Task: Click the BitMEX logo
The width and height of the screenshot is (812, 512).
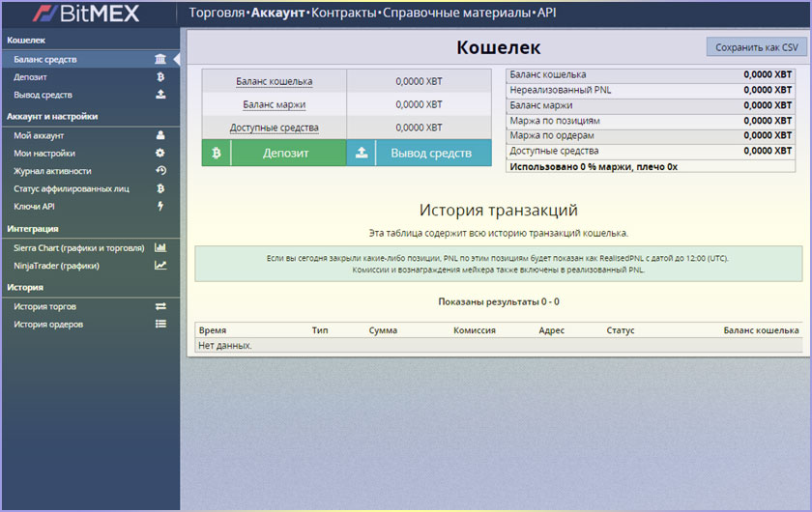Action: coord(87,14)
